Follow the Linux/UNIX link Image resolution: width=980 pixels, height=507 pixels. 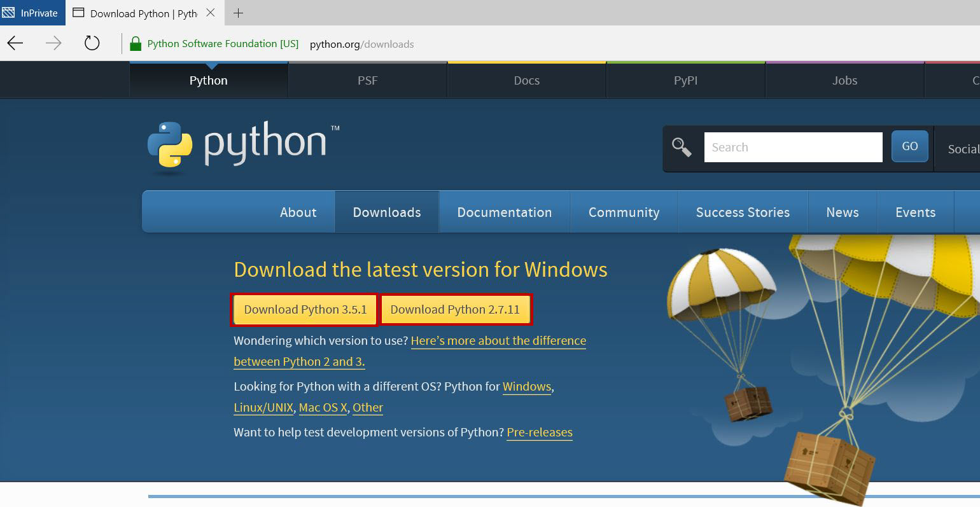263,407
